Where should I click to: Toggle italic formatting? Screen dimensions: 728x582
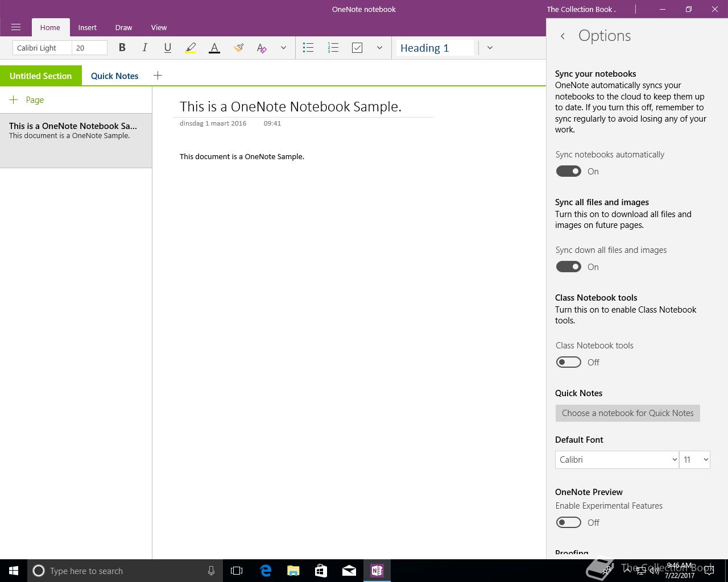tap(144, 48)
